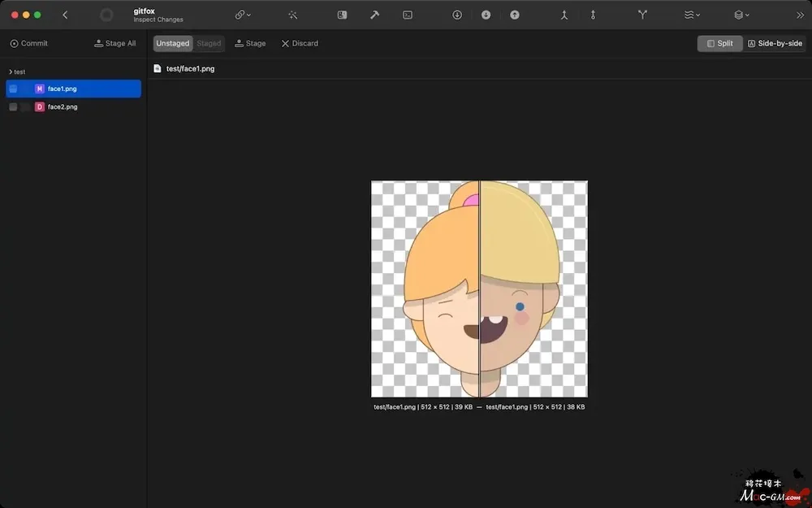Image resolution: width=812 pixels, height=508 pixels.
Task: Open repository in Finder icon
Action: tap(343, 15)
